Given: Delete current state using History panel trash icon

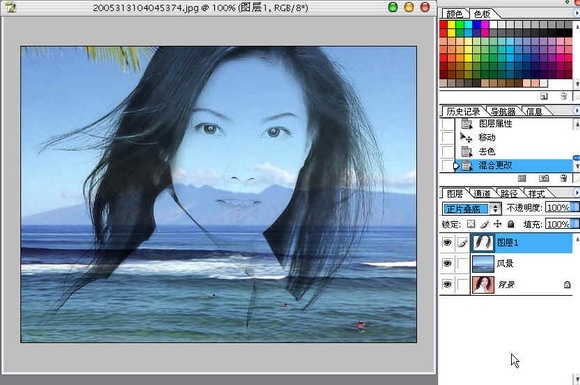Looking at the screenshot, I should pyautogui.click(x=563, y=178).
